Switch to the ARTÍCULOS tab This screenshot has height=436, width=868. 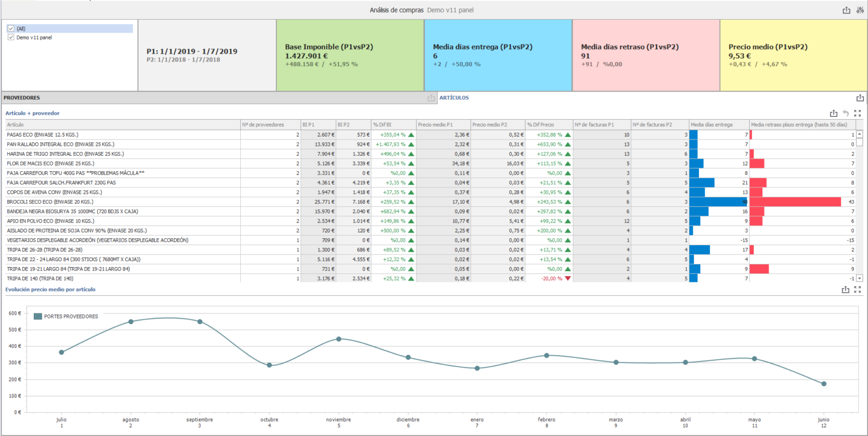coord(454,98)
